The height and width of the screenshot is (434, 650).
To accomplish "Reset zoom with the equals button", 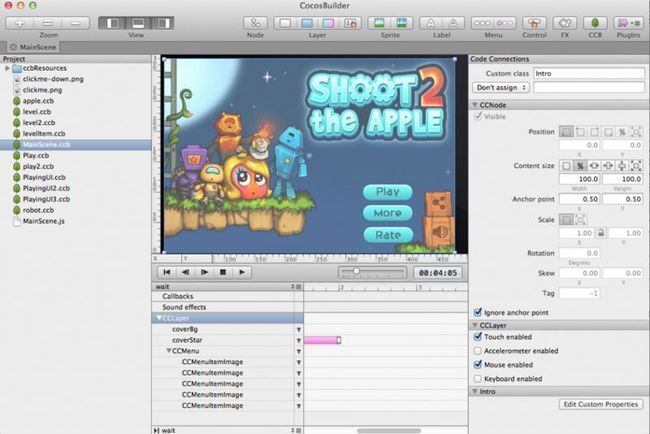I will [x=48, y=23].
